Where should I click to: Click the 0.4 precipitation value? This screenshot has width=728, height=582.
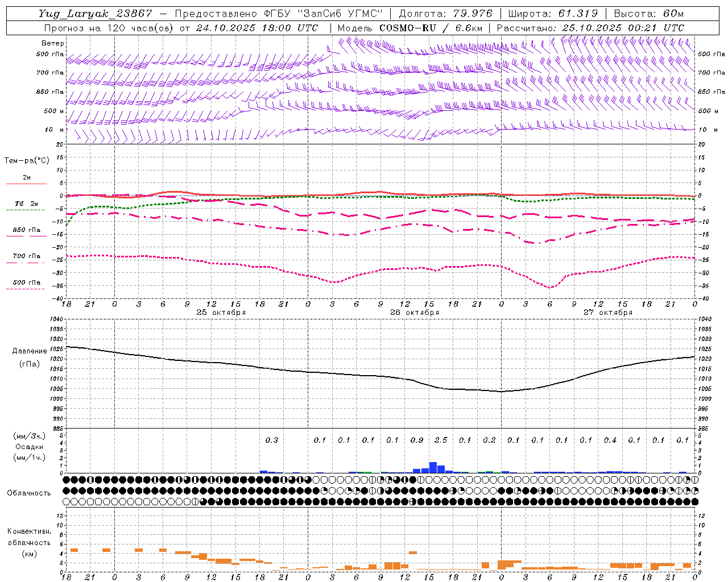pyautogui.click(x=610, y=440)
